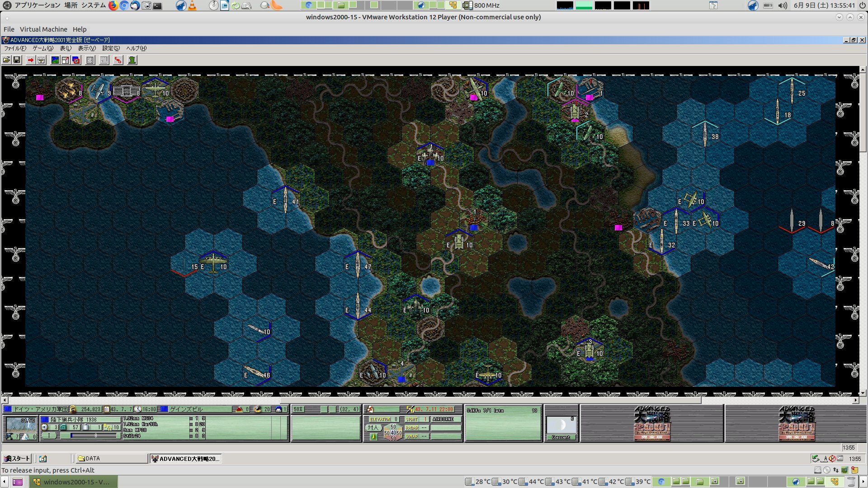Click the green commander silhouette toolbar icon
This screenshot has height=488, width=868.
(x=132, y=60)
